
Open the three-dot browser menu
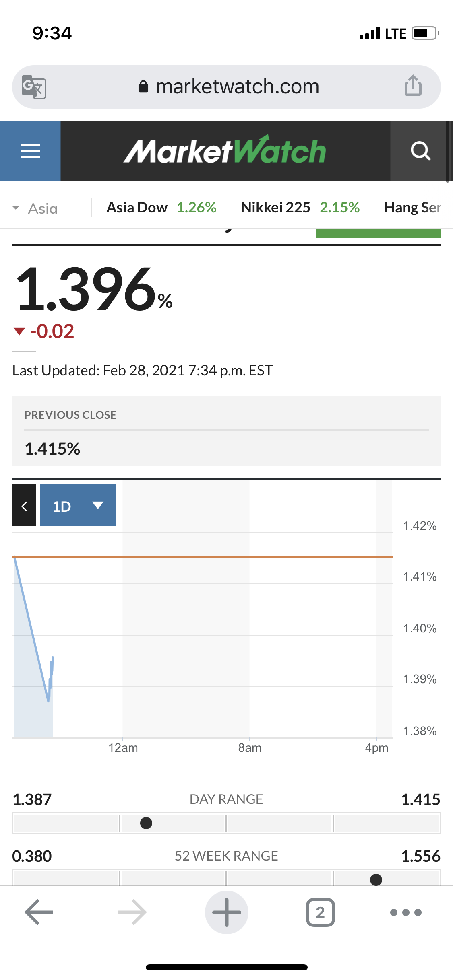pyautogui.click(x=405, y=912)
